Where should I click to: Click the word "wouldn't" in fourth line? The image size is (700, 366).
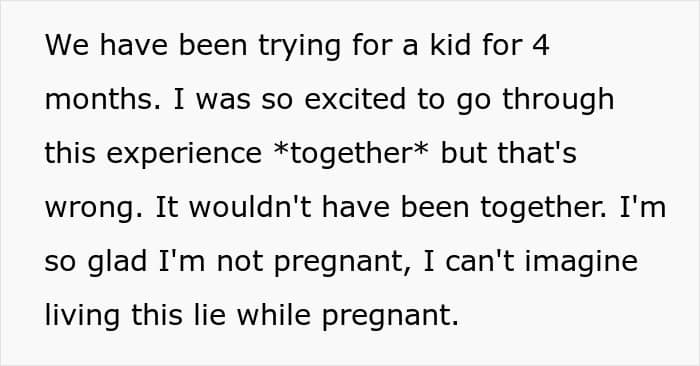250,207
